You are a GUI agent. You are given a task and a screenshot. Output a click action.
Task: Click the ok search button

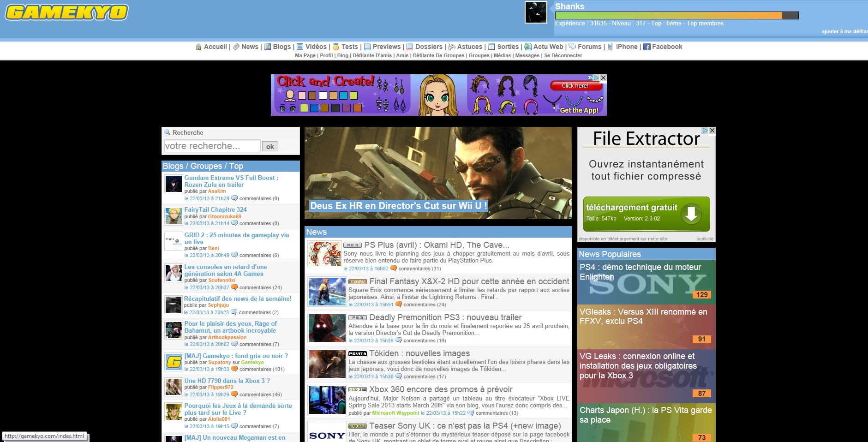pos(270,146)
